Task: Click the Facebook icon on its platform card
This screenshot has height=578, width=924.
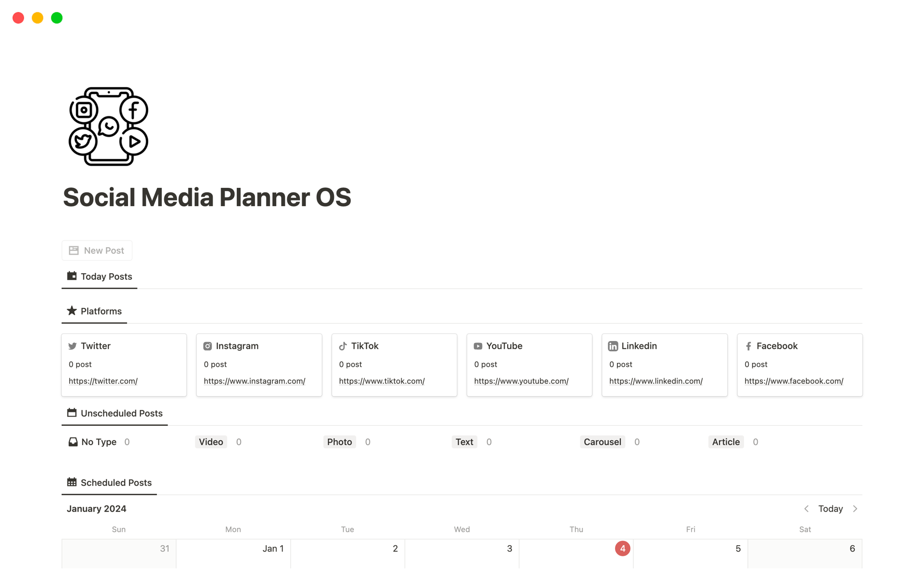Action: (749, 346)
